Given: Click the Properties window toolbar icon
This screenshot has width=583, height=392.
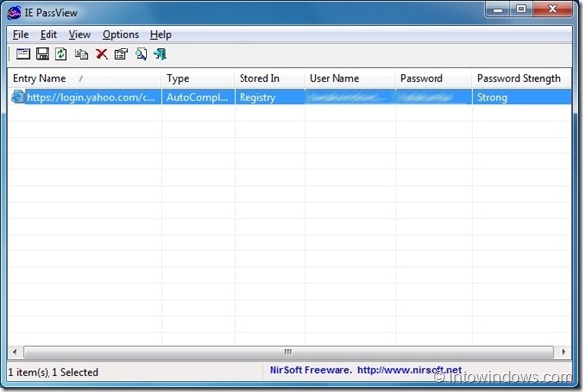Looking at the screenshot, I should [23, 54].
